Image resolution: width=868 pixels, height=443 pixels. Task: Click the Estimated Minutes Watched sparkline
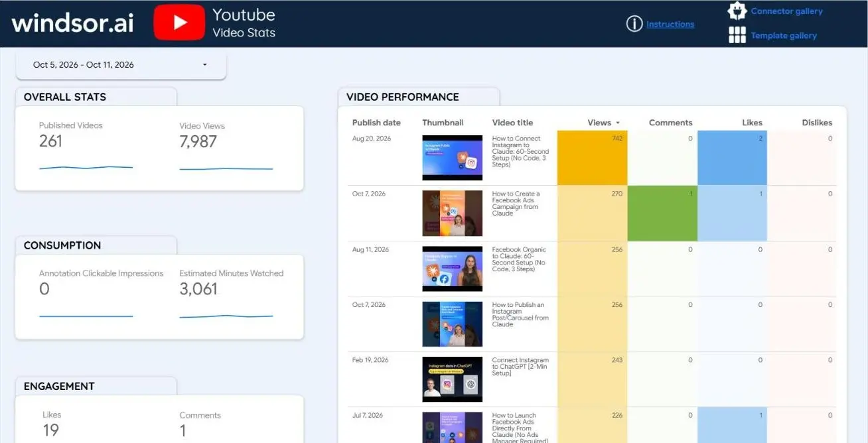pyautogui.click(x=226, y=316)
